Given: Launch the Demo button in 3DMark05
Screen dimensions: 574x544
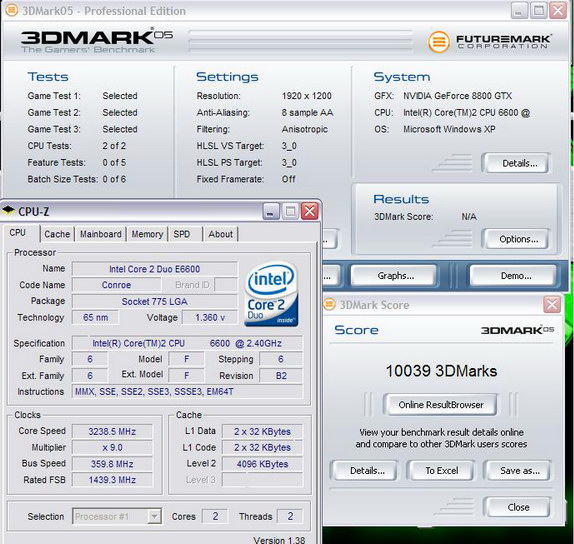Looking at the screenshot, I should click(513, 276).
